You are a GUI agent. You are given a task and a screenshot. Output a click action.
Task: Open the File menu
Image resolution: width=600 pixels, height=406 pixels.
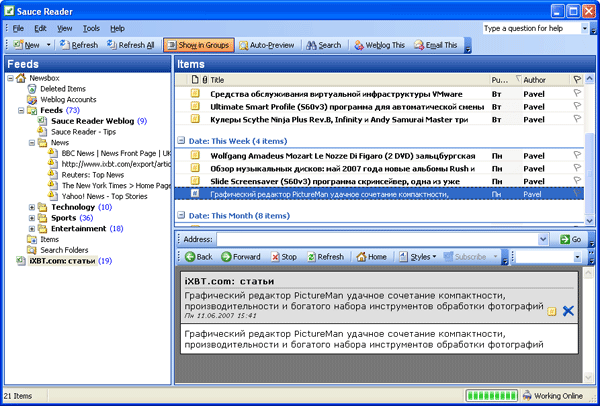[x=18, y=28]
